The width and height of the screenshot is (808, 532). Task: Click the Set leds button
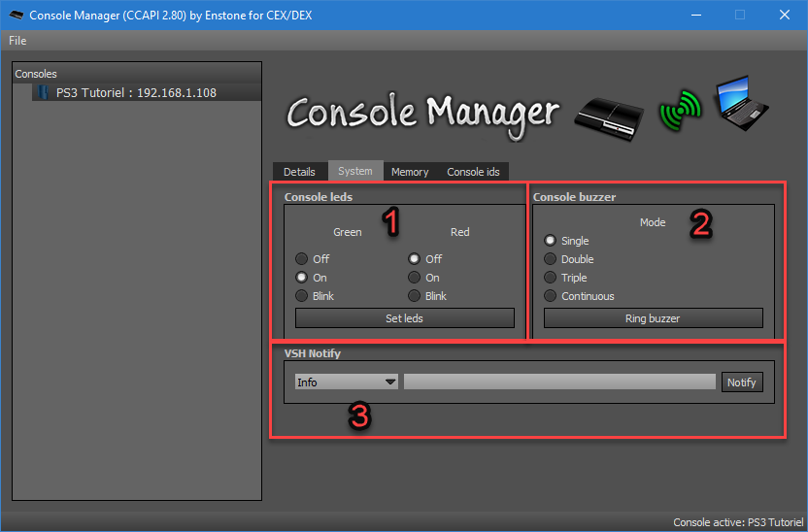(405, 318)
